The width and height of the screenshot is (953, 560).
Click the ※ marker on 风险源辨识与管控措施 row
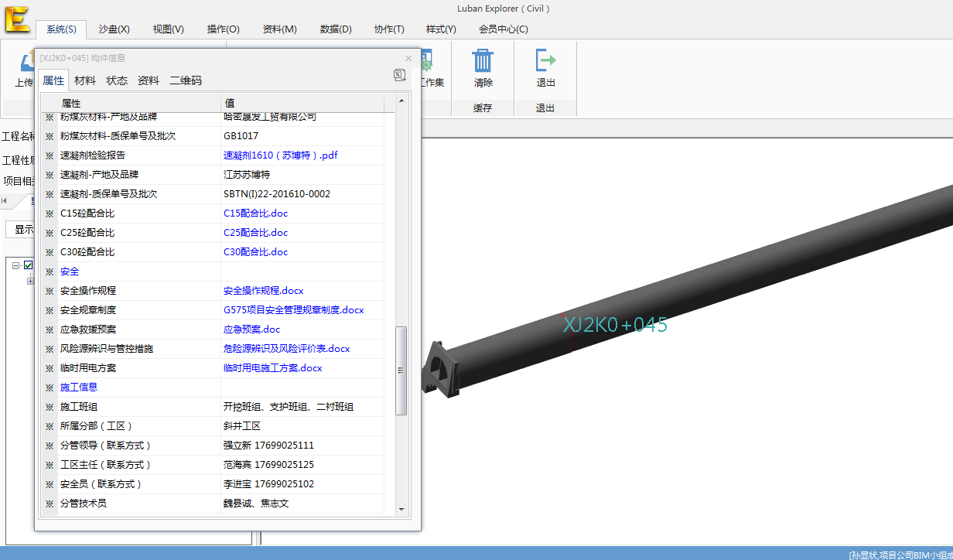[50, 349]
